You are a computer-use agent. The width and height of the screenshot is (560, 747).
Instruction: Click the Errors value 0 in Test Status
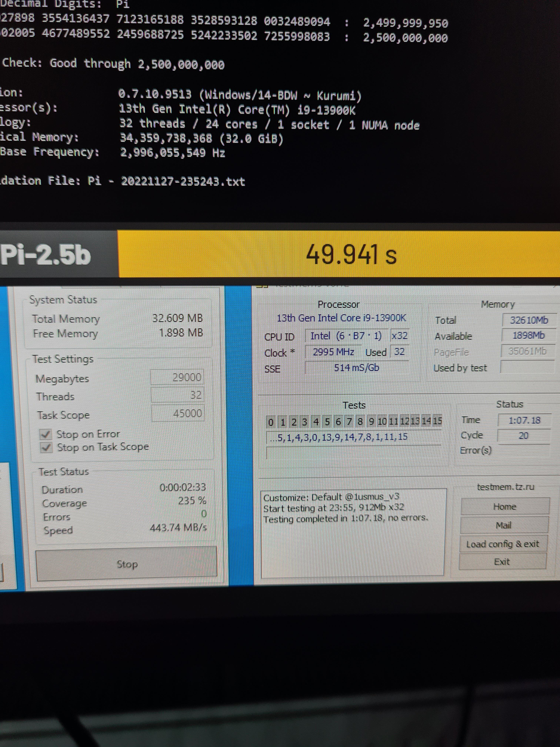point(204,514)
